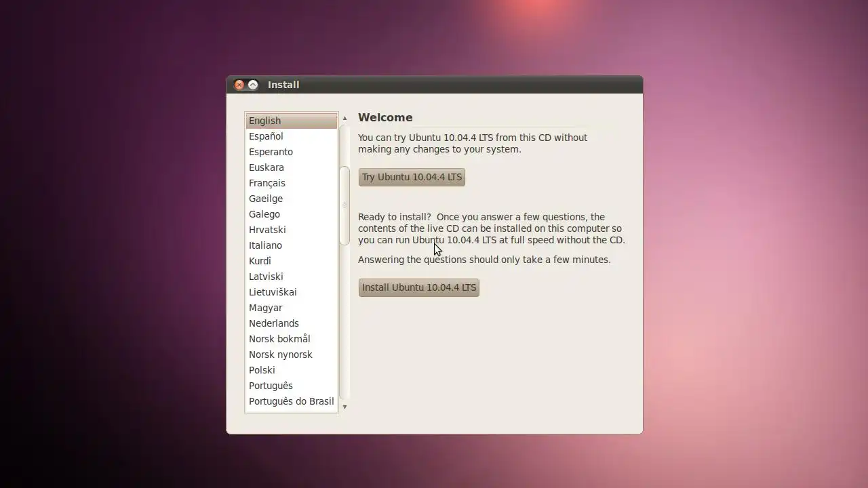Screen dimensions: 868x488
Task: Click the language list scrollbar handle
Action: click(x=344, y=205)
